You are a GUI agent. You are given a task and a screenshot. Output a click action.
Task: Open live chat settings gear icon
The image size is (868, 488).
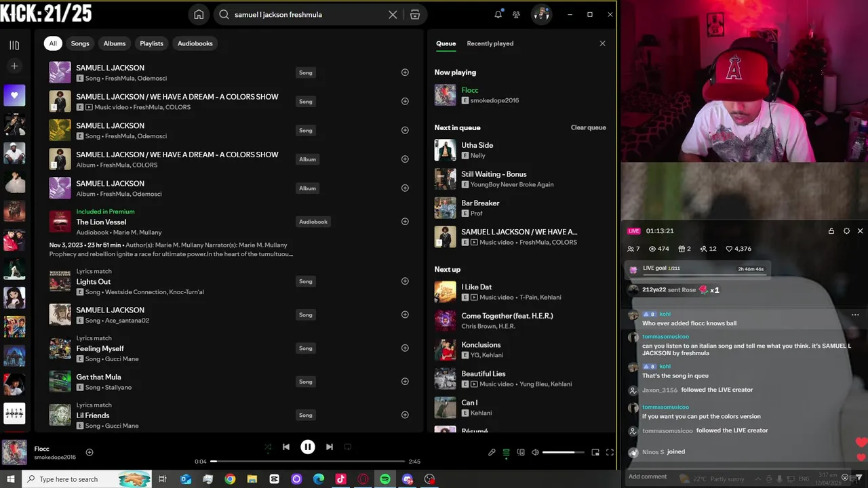click(x=846, y=231)
